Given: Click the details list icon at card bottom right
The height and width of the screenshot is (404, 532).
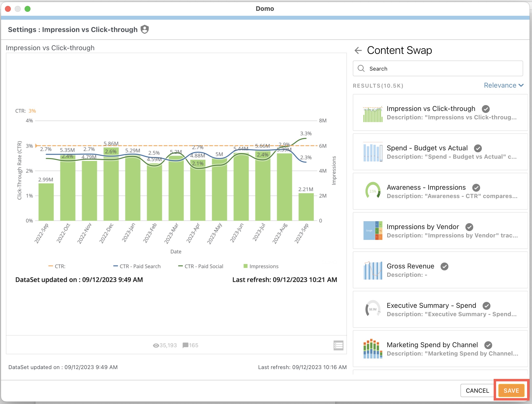Looking at the screenshot, I should tap(338, 345).
